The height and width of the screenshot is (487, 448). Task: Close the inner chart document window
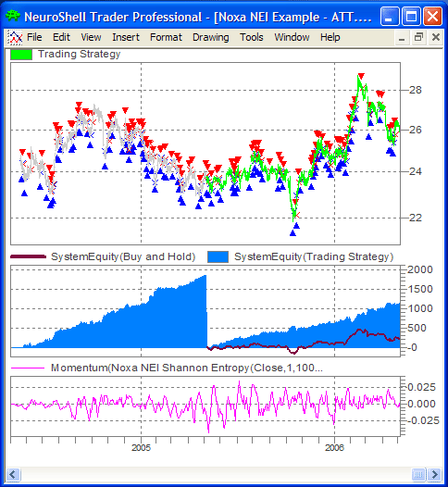(x=436, y=38)
